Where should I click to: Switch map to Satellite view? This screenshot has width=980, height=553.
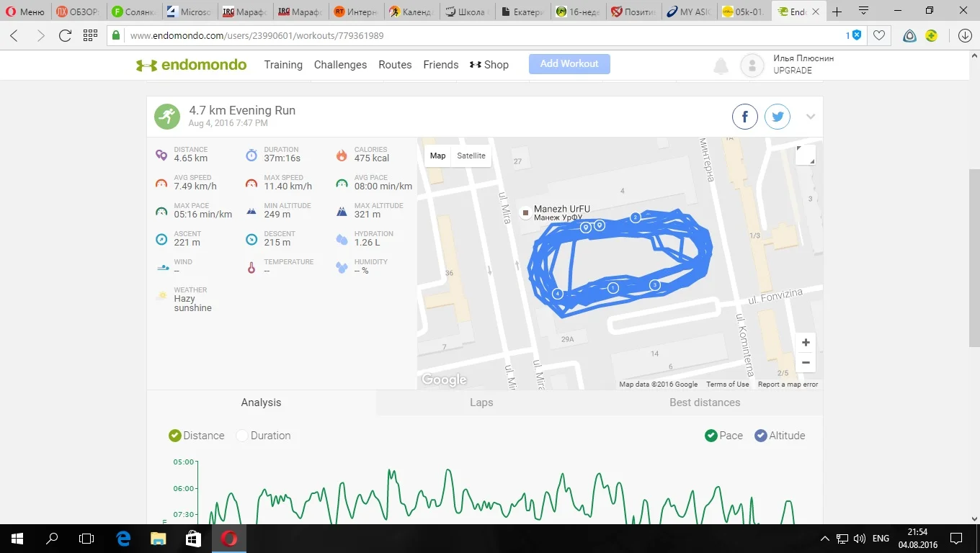[471, 156]
